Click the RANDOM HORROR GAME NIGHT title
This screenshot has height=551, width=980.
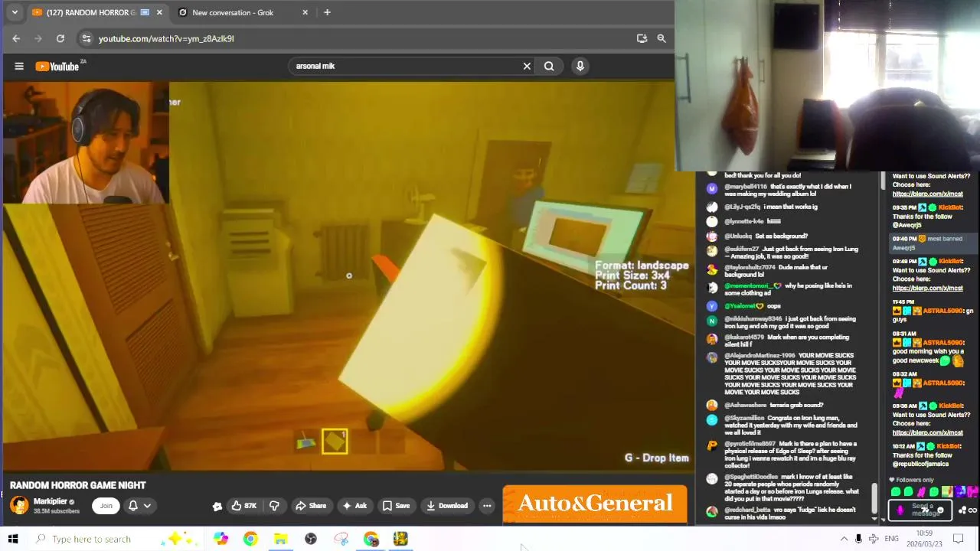coord(78,485)
